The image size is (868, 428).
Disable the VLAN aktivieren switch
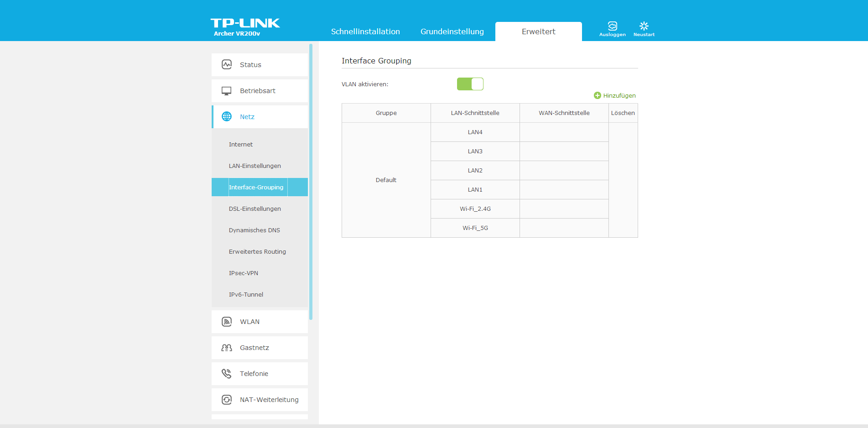[x=470, y=84]
